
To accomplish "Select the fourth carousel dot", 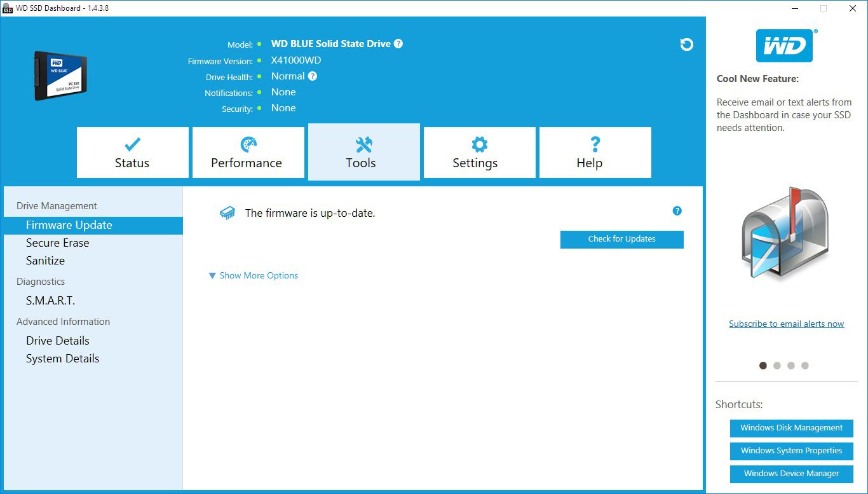I will point(805,366).
